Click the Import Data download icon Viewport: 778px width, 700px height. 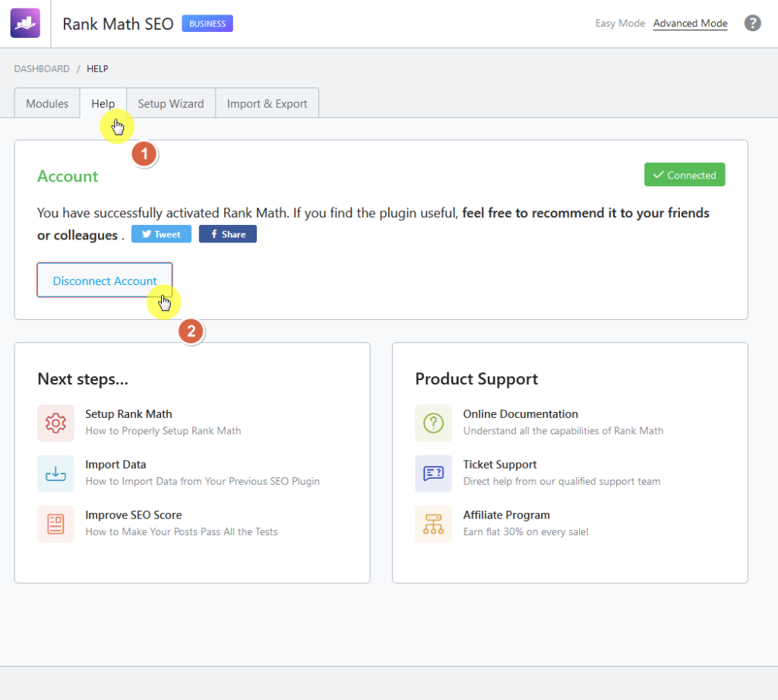[55, 474]
